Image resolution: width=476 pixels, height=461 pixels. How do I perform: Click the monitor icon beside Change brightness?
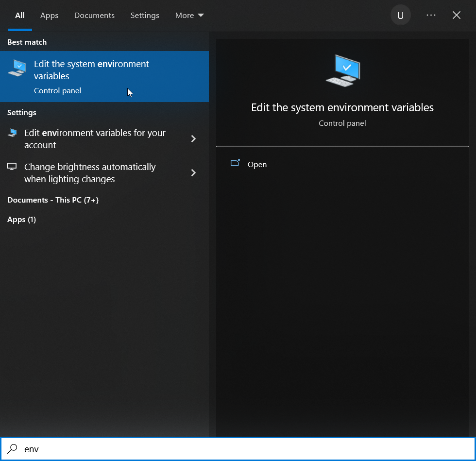click(x=12, y=167)
